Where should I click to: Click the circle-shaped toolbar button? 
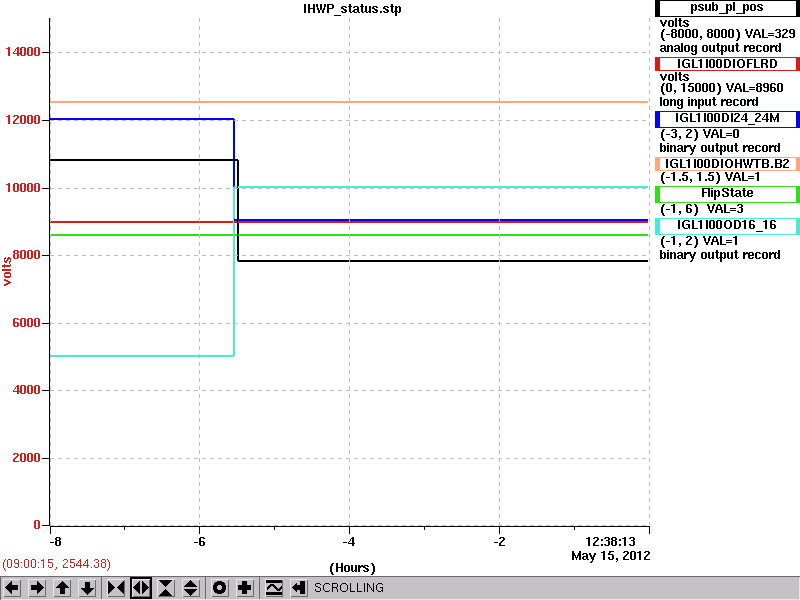(x=220, y=588)
